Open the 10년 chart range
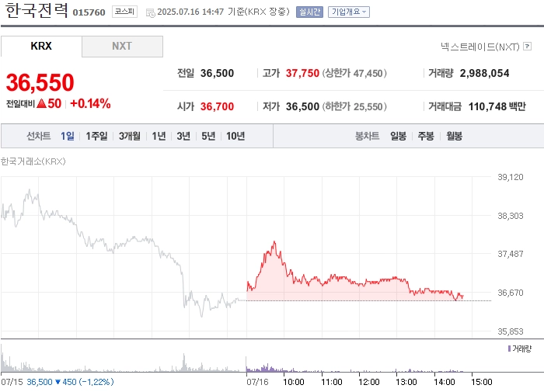The image size is (544, 392). [x=235, y=136]
